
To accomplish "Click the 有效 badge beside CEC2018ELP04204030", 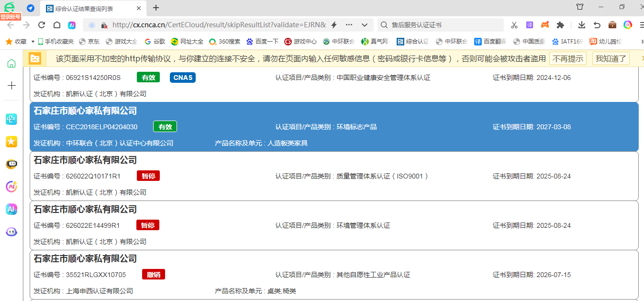I will click(x=165, y=127).
